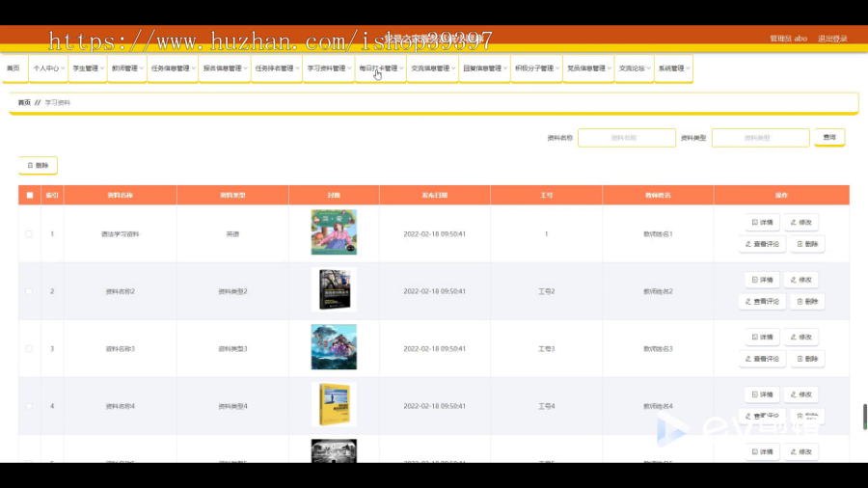Expand the 交流信息管理 dropdown menu
Image resolution: width=868 pixels, height=488 pixels.
433,68
